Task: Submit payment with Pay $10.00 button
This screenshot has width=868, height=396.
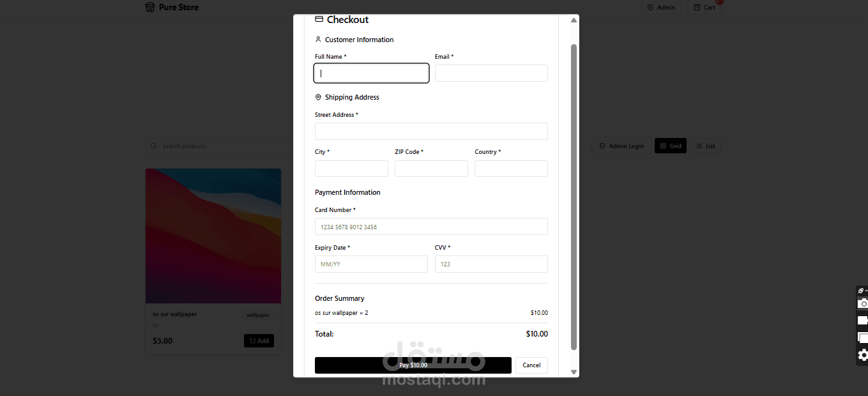Action: point(413,365)
